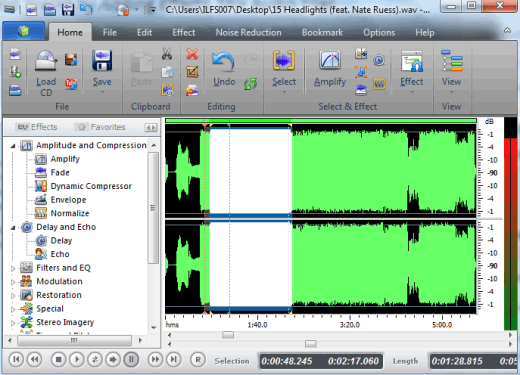Click go to end button

[174, 359]
